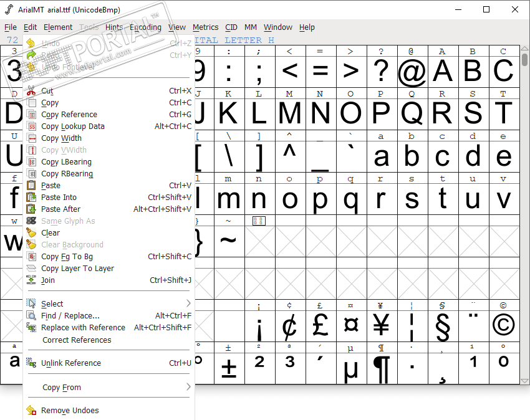The image size is (530, 420).
Task: Click the Copy icon in Edit menu
Action: 31,103
